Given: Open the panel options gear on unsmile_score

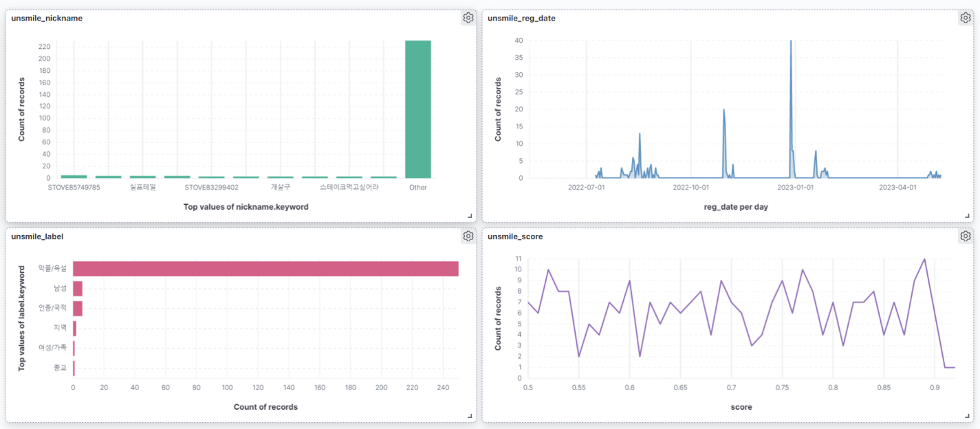Looking at the screenshot, I should pyautogui.click(x=964, y=236).
